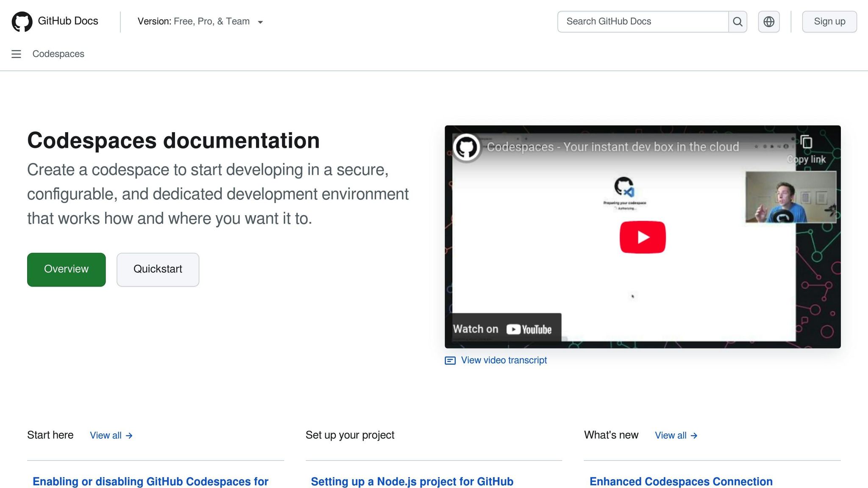Image resolution: width=868 pixels, height=488 pixels.
Task: Select the Codespaces breadcrumb
Action: coord(58,54)
